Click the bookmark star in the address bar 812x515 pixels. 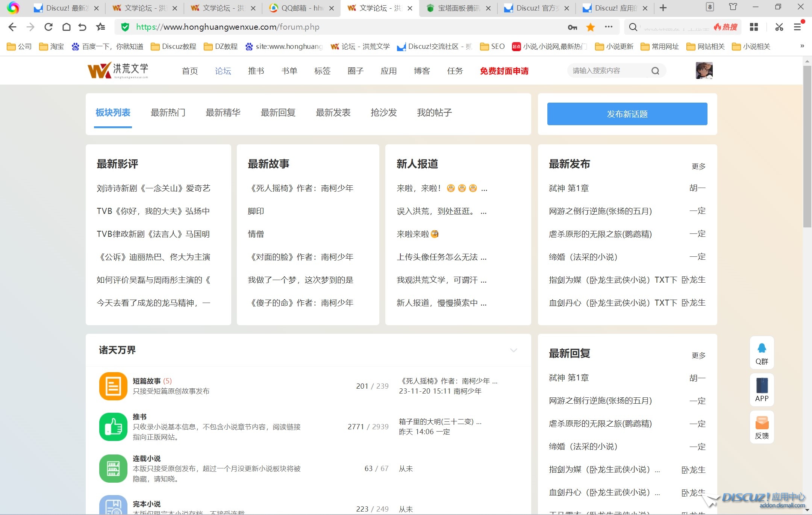[591, 27]
